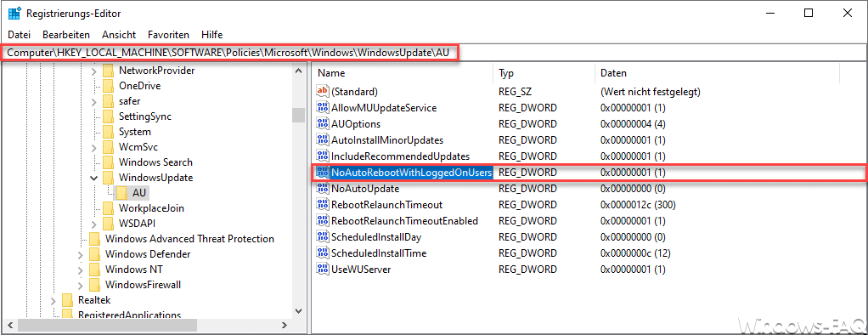Click the ScheduledInstallDay DWORD icon
The width and height of the screenshot is (868, 335).
322,237
